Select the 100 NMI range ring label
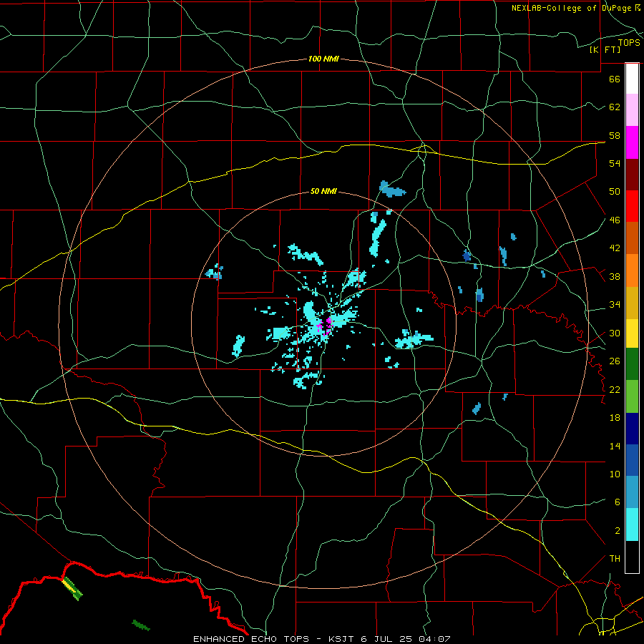Screen dimensions: 644x644 [323, 59]
